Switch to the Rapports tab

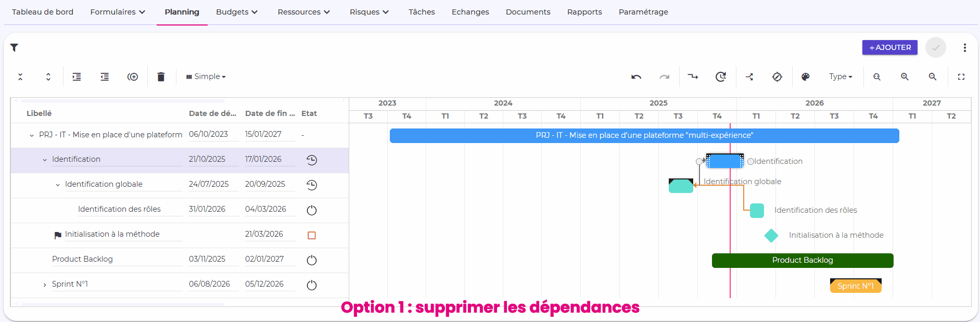coord(584,12)
